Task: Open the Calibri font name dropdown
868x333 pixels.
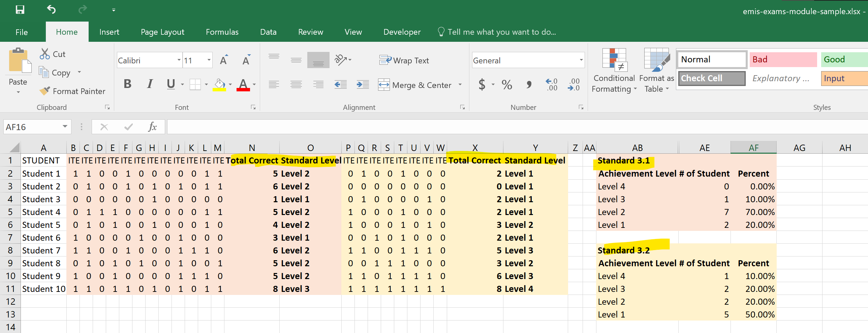Action: click(x=179, y=60)
